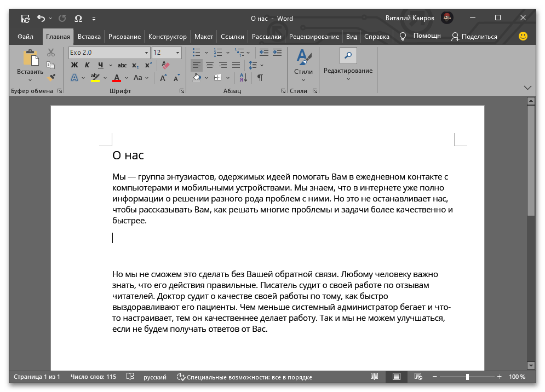Open the Стили styles gallery
The image size is (545, 392).
coord(303,65)
